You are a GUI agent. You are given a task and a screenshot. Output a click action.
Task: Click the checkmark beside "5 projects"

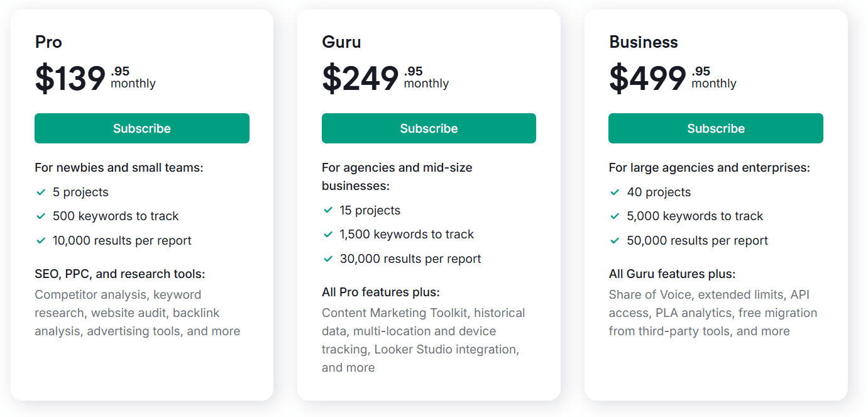(x=41, y=192)
